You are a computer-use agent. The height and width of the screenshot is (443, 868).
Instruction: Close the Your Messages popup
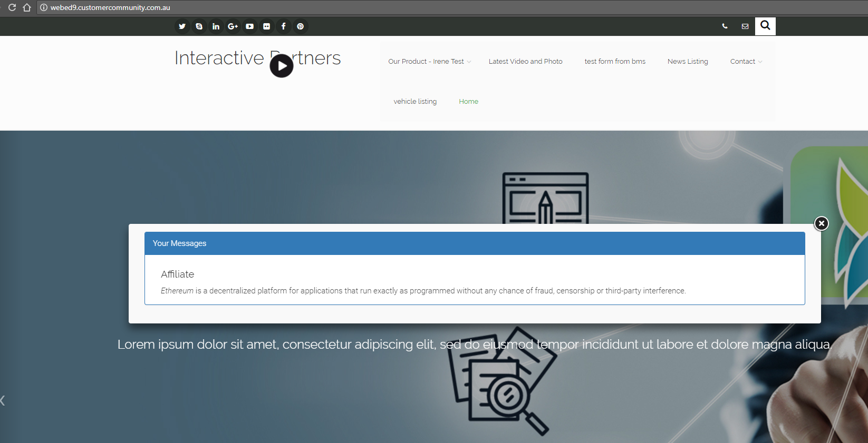click(x=821, y=223)
